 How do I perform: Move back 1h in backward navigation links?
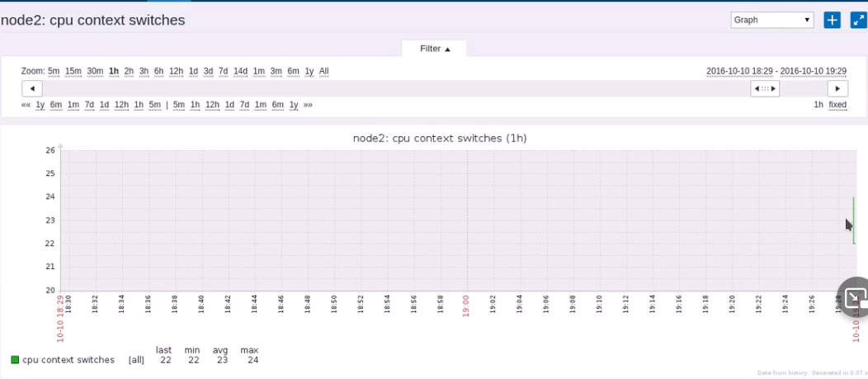tap(139, 105)
